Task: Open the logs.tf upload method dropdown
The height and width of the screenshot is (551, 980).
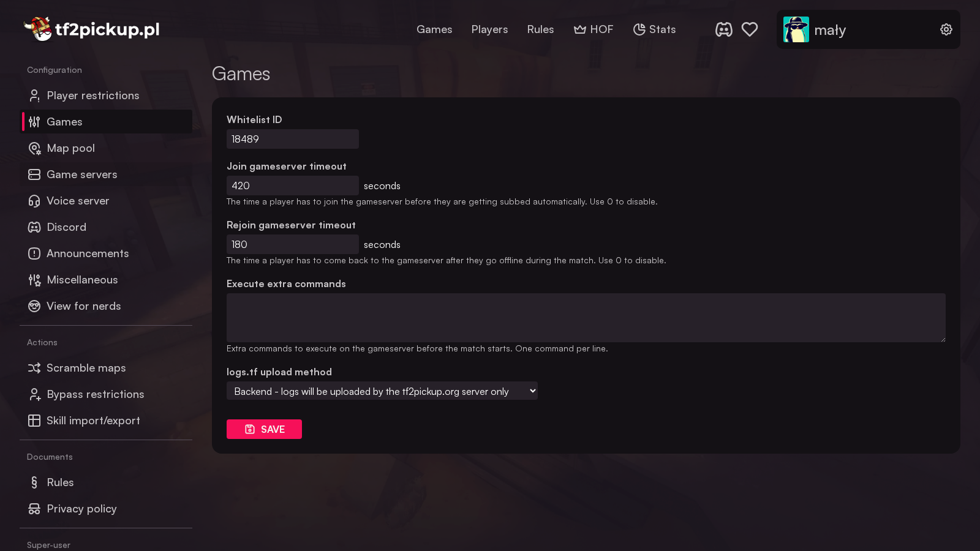Action: [x=382, y=391]
